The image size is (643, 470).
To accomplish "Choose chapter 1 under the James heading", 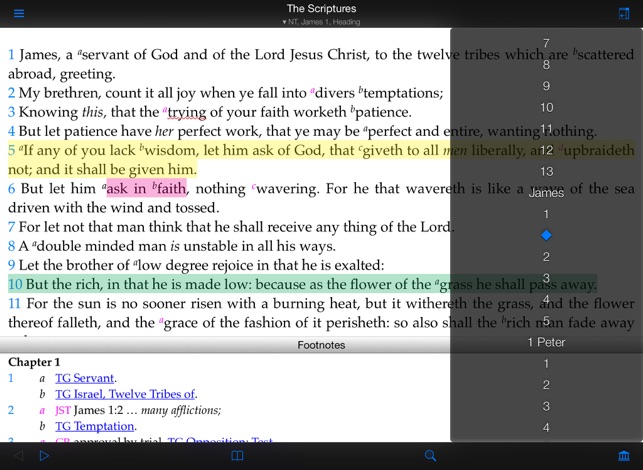I will (x=546, y=214).
